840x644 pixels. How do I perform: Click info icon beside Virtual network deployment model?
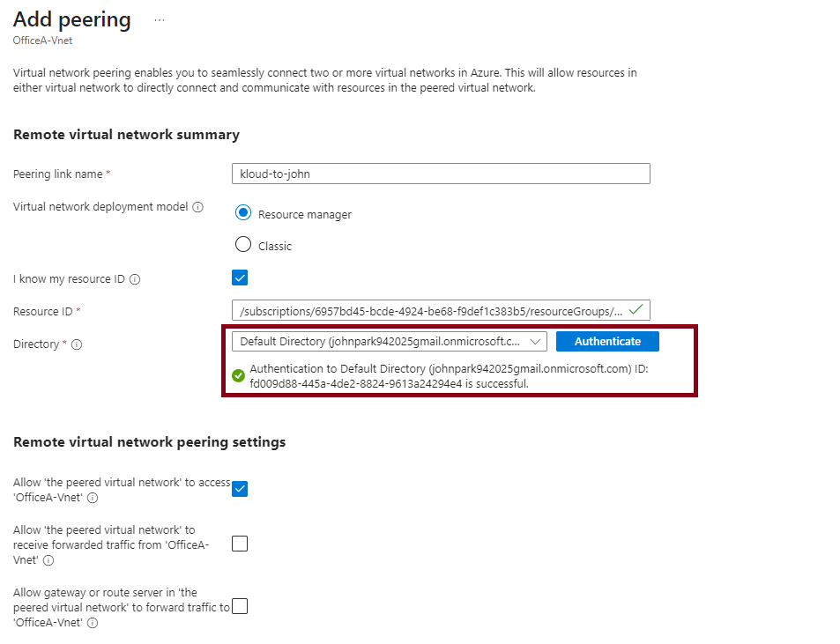point(197,207)
